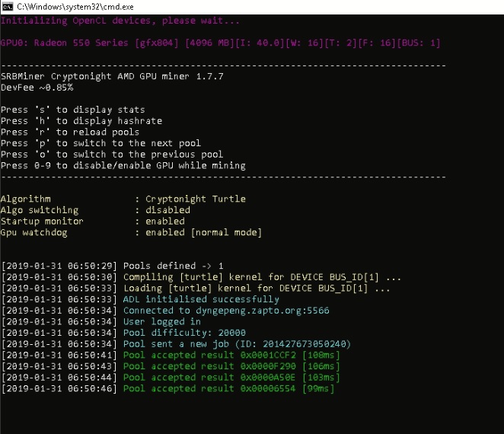Click the Algo switching disabled value
The image size is (504, 434).
[167, 210]
